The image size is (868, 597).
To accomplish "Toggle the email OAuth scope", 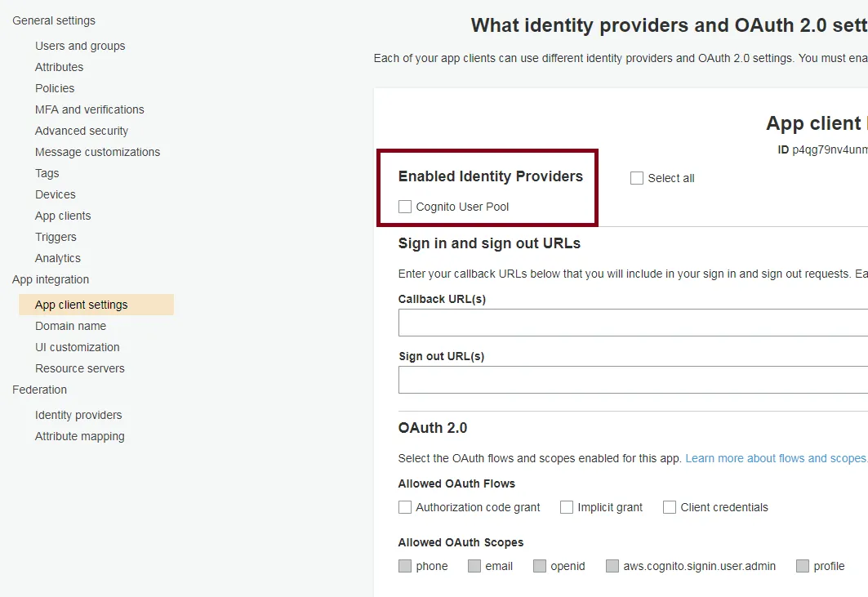I will point(474,566).
